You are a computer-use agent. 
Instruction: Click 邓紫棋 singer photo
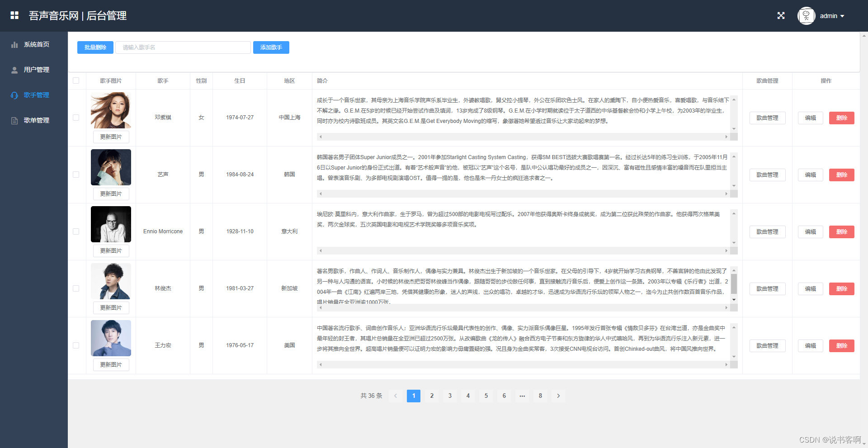[x=111, y=110]
